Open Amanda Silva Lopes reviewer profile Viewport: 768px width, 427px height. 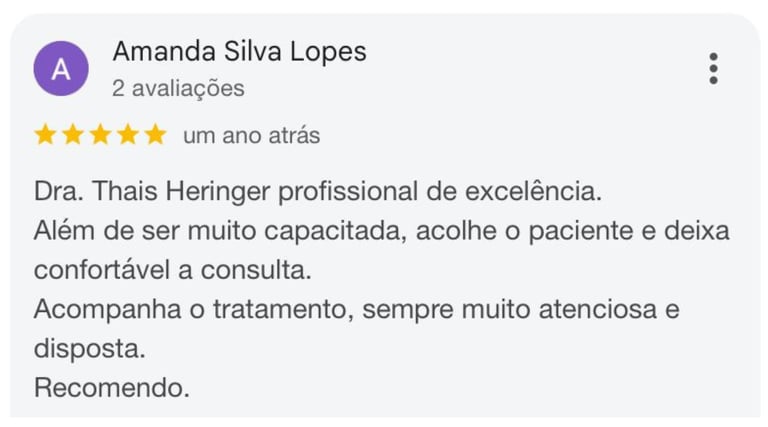point(239,52)
